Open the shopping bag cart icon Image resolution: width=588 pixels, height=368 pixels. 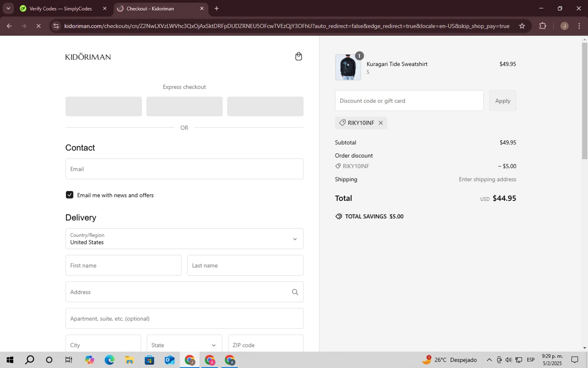pyautogui.click(x=298, y=56)
